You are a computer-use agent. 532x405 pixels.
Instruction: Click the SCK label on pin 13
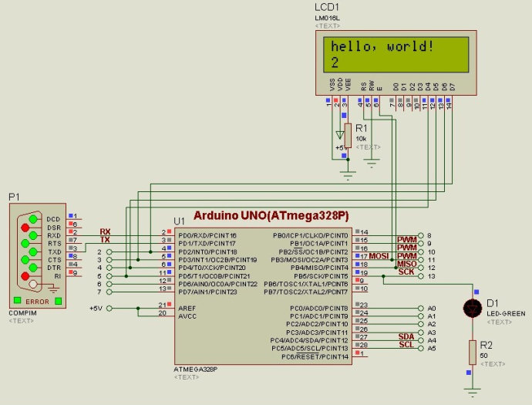click(x=406, y=272)
